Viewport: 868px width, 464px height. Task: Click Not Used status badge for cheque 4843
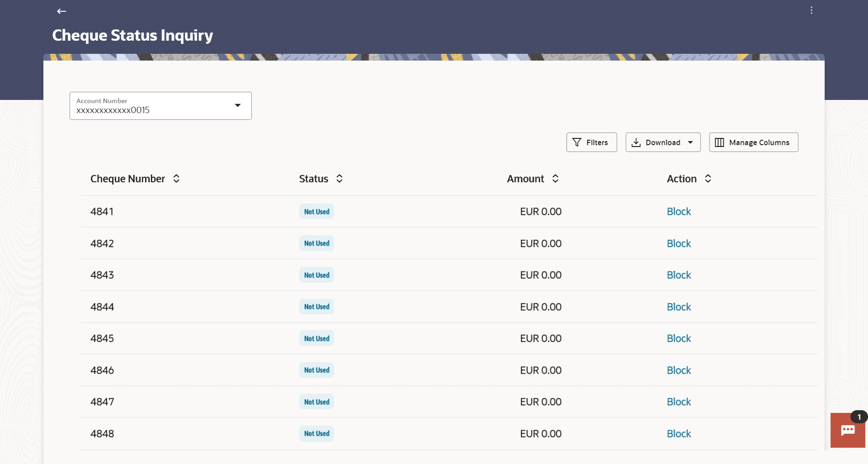point(316,275)
